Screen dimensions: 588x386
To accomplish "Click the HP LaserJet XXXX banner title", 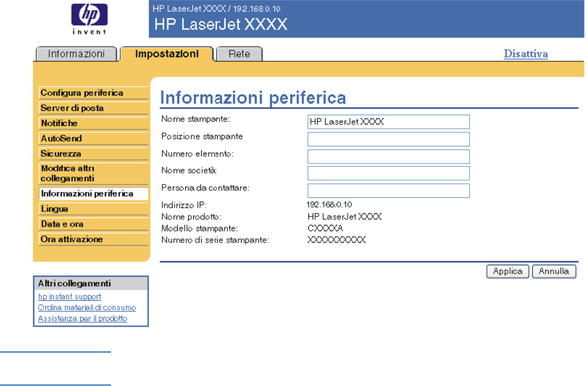I will click(221, 25).
